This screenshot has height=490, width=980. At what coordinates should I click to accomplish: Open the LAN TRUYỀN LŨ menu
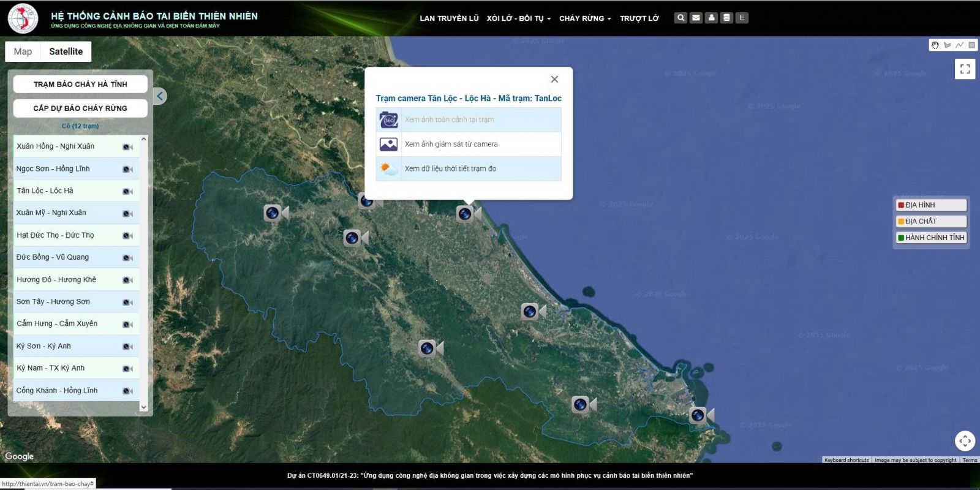[449, 18]
